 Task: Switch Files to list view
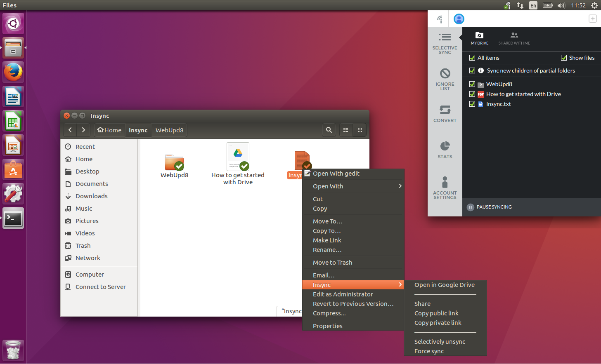click(346, 130)
